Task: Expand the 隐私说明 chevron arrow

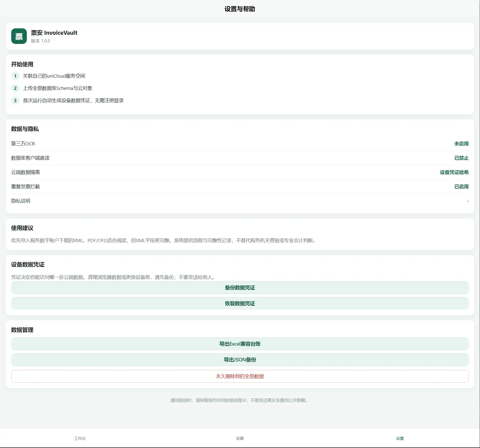Action: 468,201
